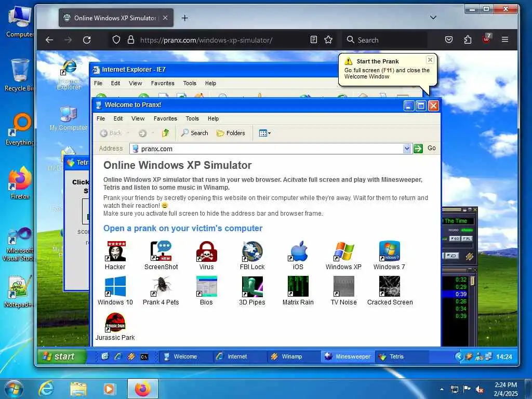Click the Folders button in Welcome toolbar
The width and height of the screenshot is (532, 399).
231,133
